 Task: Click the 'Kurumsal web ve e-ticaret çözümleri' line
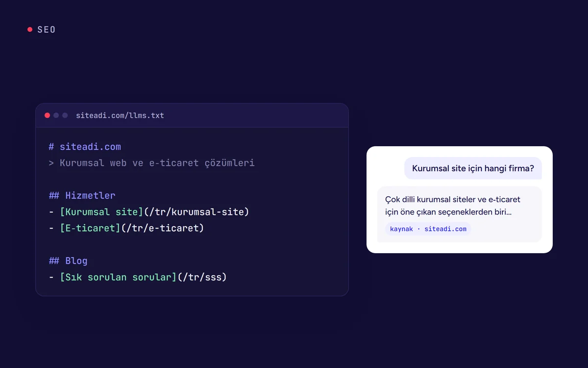pyautogui.click(x=152, y=163)
